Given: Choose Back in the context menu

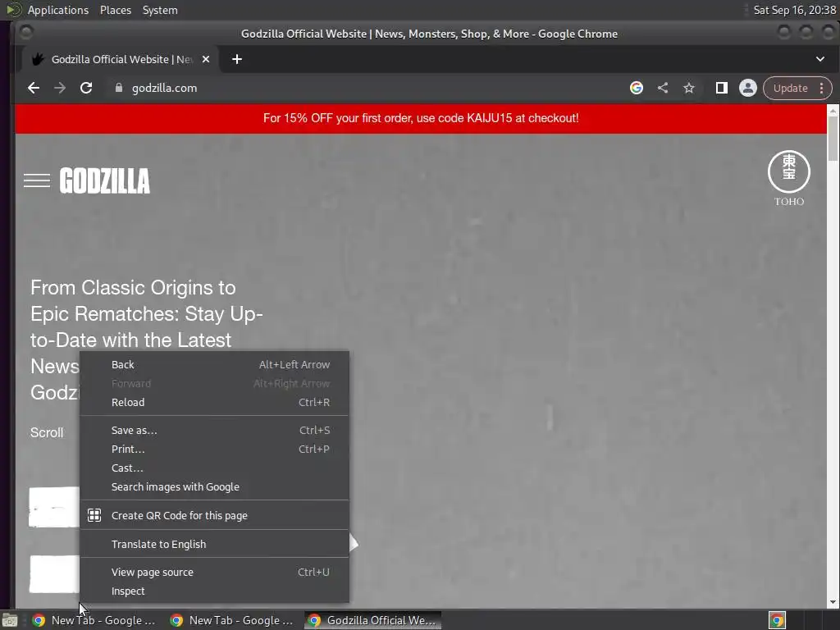Looking at the screenshot, I should (214, 365).
